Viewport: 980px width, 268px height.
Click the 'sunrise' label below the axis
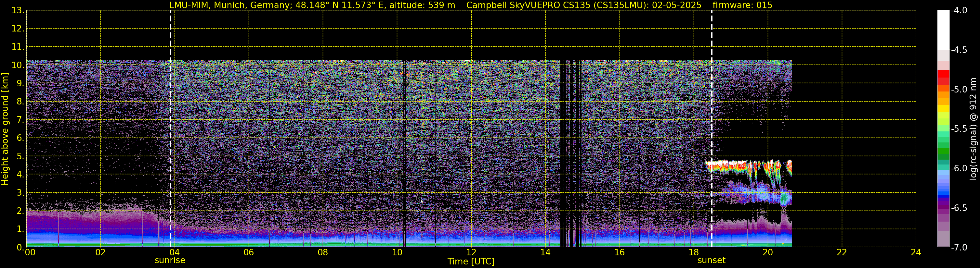tap(170, 261)
